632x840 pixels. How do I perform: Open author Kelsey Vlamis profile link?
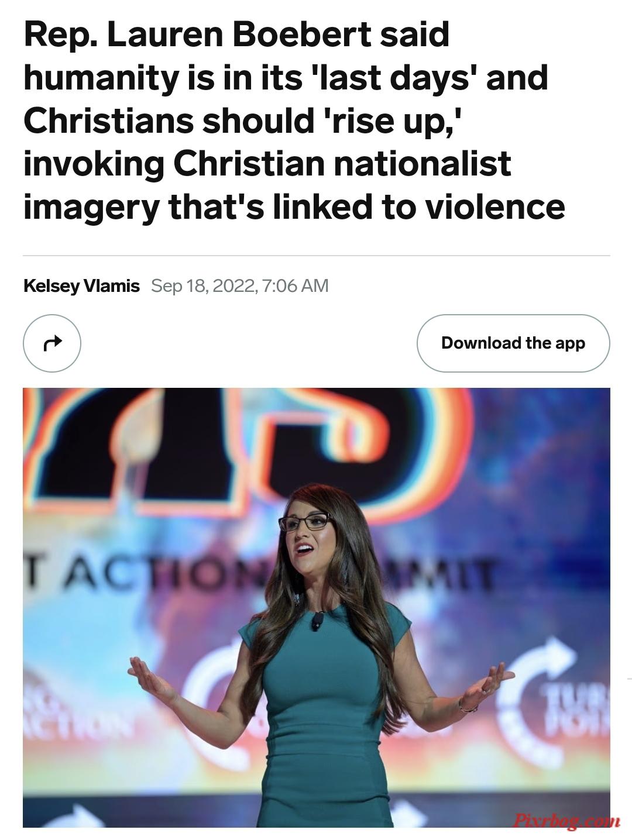(81, 286)
